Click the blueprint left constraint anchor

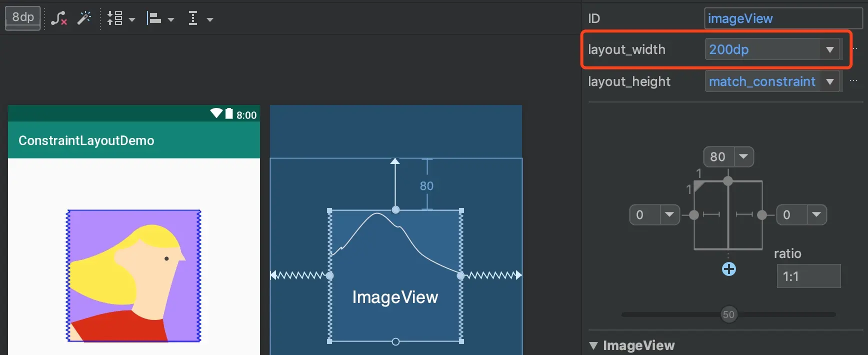click(x=329, y=275)
